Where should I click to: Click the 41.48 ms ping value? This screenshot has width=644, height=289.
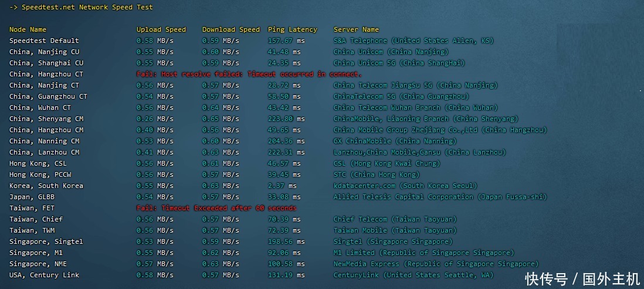(x=284, y=52)
